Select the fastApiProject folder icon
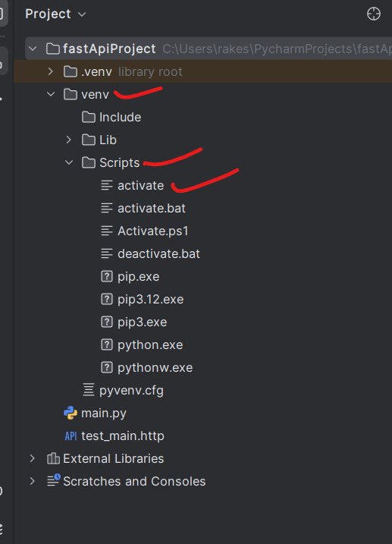 click(x=53, y=49)
